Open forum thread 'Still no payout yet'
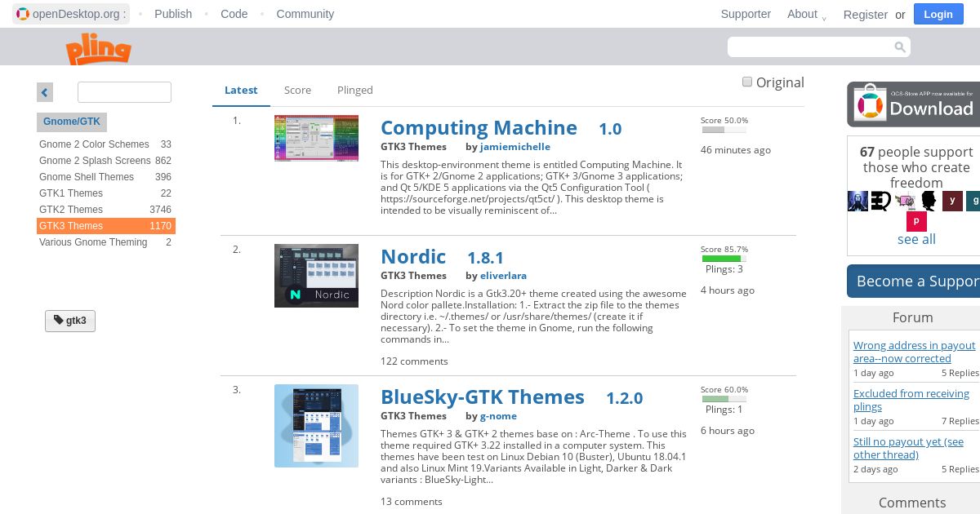 tap(908, 448)
